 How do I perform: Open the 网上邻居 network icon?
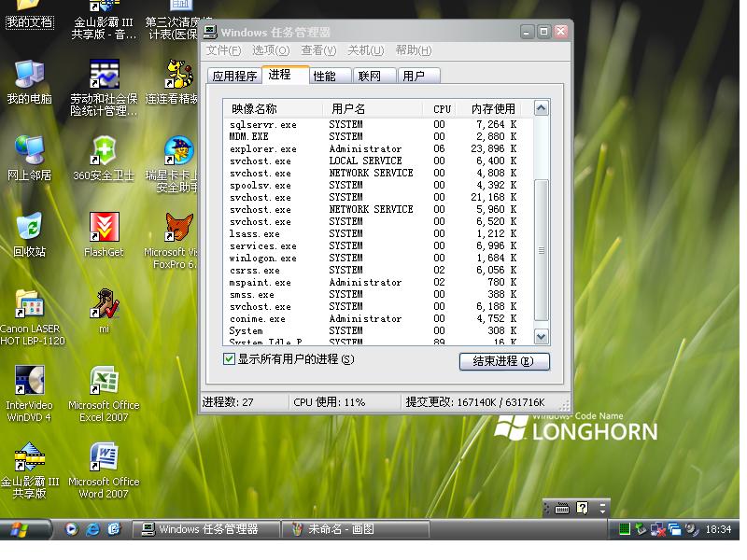pos(29,150)
